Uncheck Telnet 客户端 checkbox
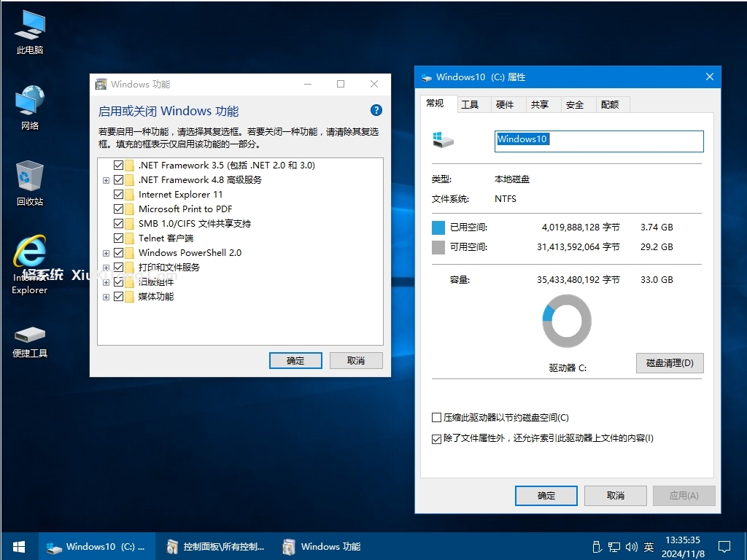 (119, 238)
